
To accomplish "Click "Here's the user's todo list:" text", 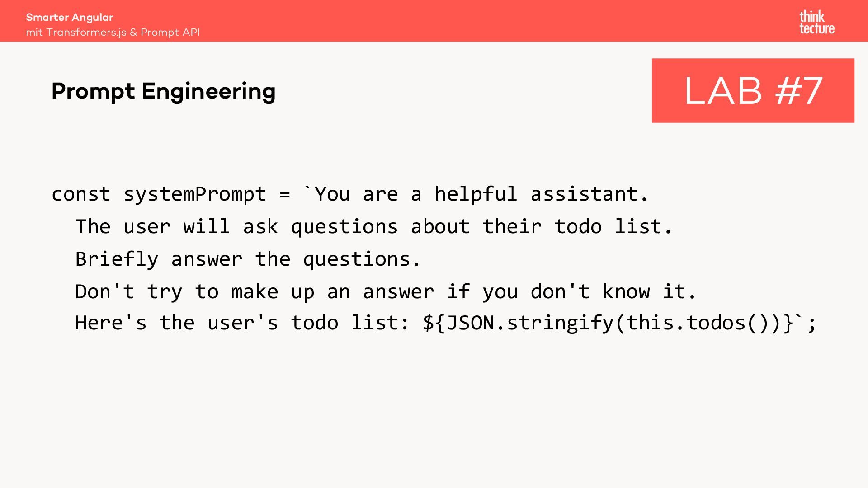I will point(243,323).
